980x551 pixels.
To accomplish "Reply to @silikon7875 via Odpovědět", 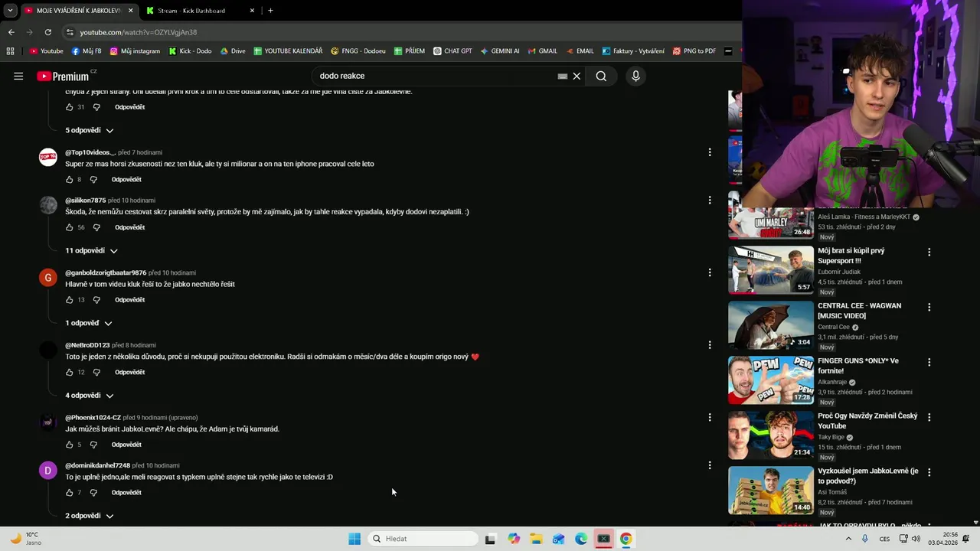I will (129, 227).
